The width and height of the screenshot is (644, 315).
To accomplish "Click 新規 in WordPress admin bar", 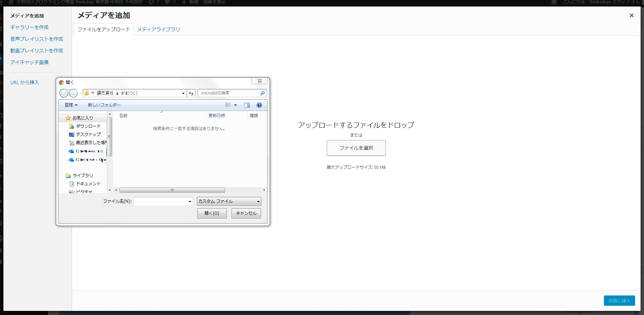I will pyautogui.click(x=190, y=2).
